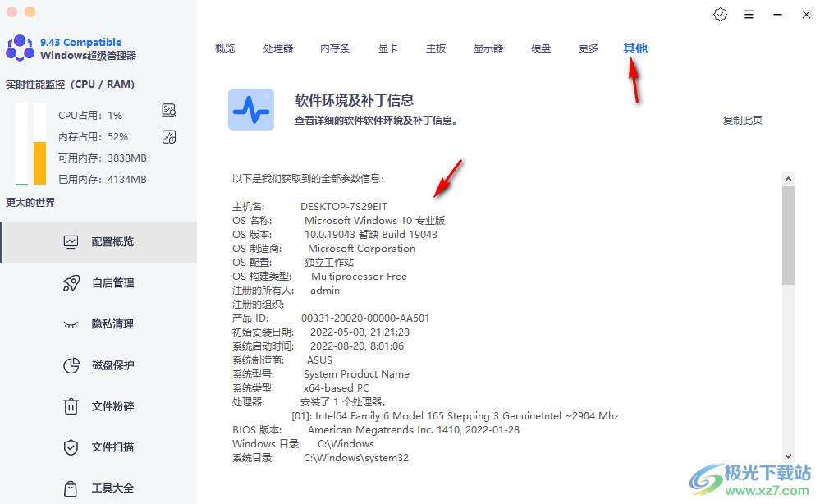Click the system manufacturer ASUS value

319,360
